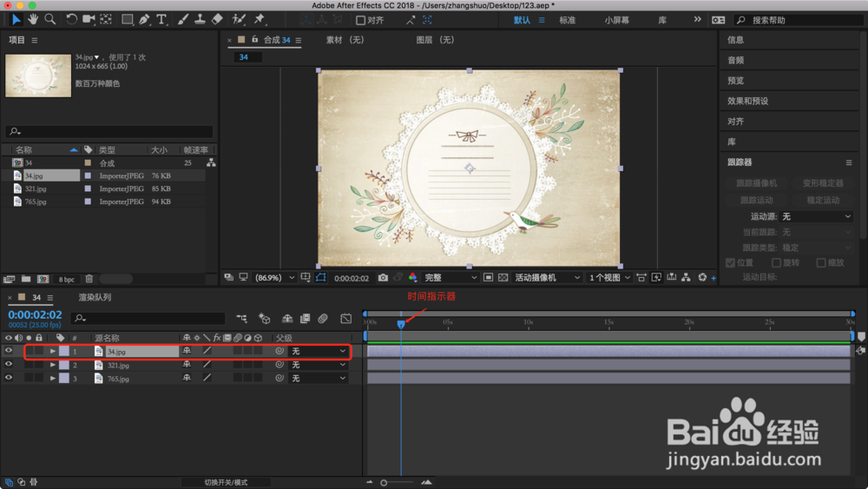
Task: Create a new composition from Project panel
Action: [x=43, y=279]
